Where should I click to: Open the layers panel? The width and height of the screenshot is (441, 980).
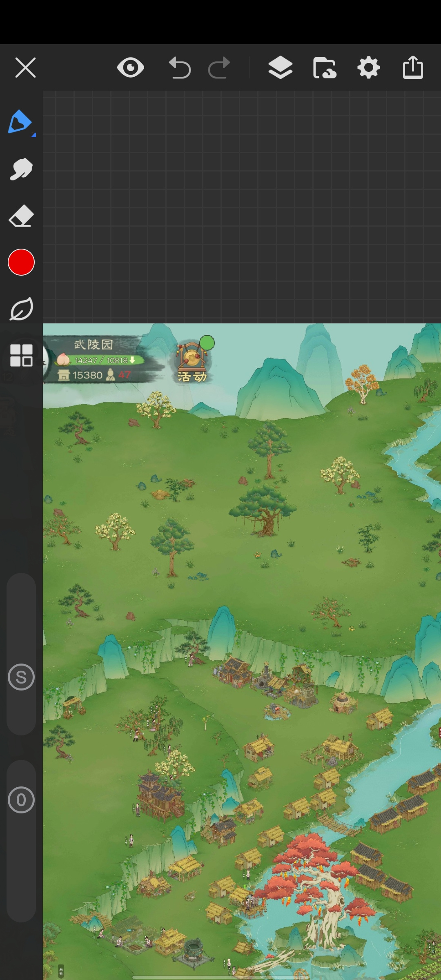click(x=280, y=67)
